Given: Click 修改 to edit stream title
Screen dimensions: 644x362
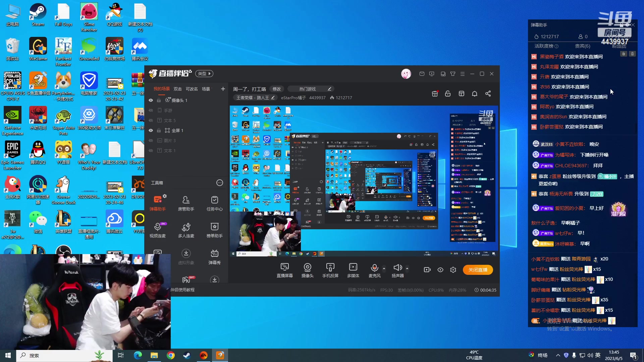Looking at the screenshot, I should pyautogui.click(x=277, y=89).
